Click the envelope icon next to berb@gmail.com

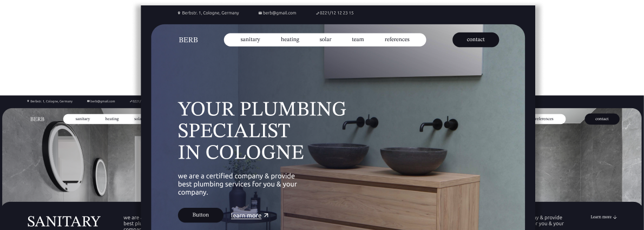point(260,13)
